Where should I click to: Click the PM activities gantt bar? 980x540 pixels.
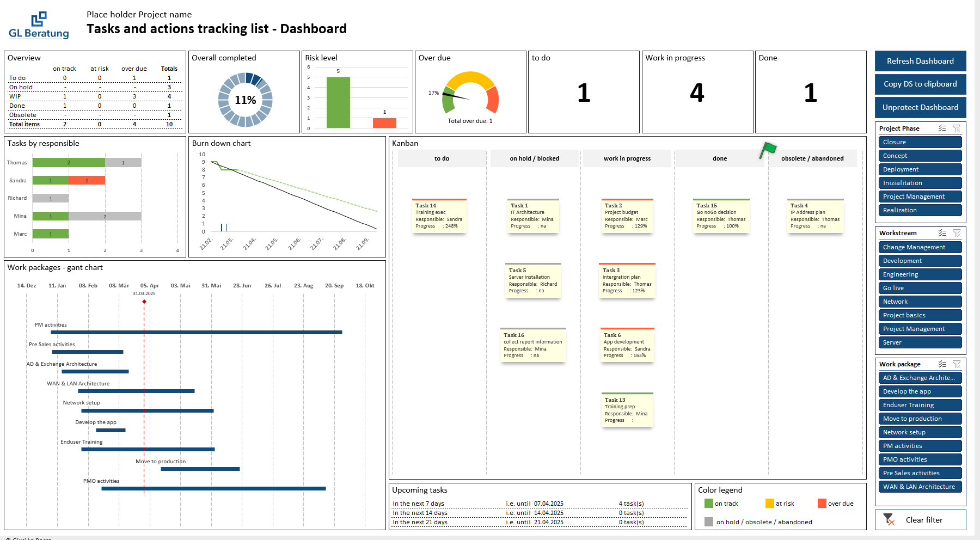(197, 332)
